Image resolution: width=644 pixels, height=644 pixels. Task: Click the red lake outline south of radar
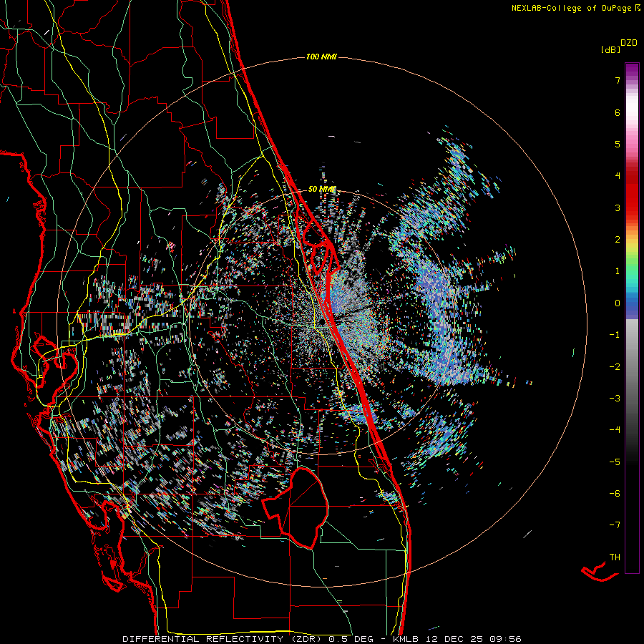[296, 507]
